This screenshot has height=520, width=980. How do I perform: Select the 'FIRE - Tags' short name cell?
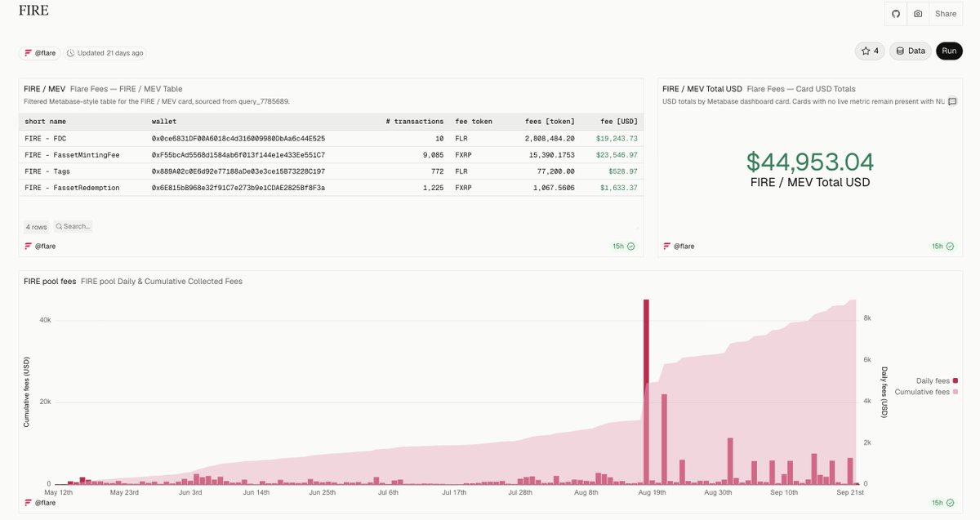(x=48, y=171)
